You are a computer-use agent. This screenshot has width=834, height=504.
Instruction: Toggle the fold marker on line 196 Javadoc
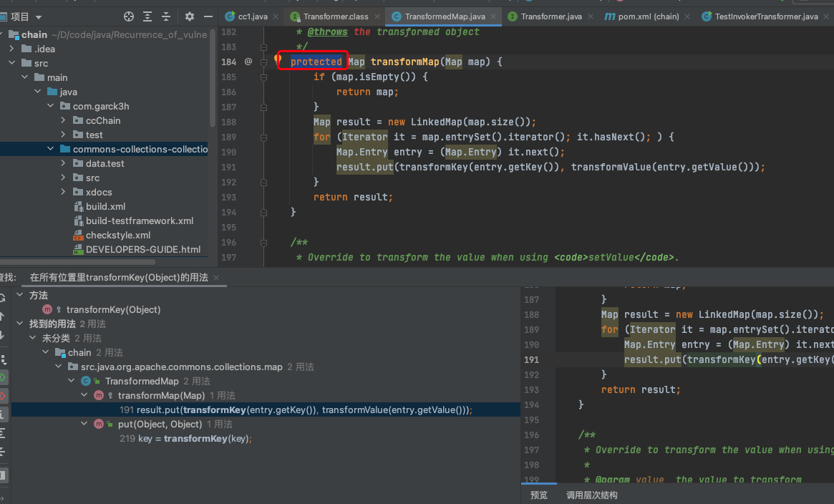pyautogui.click(x=263, y=243)
